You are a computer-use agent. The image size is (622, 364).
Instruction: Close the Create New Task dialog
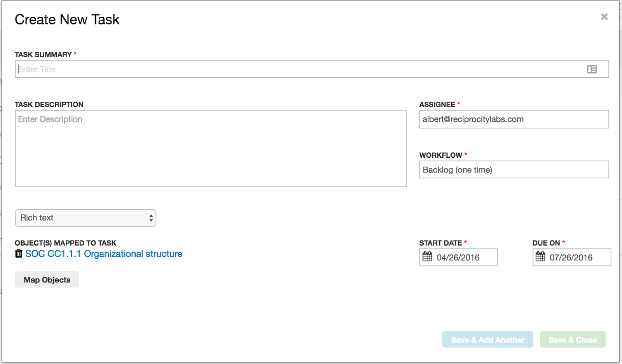(604, 17)
